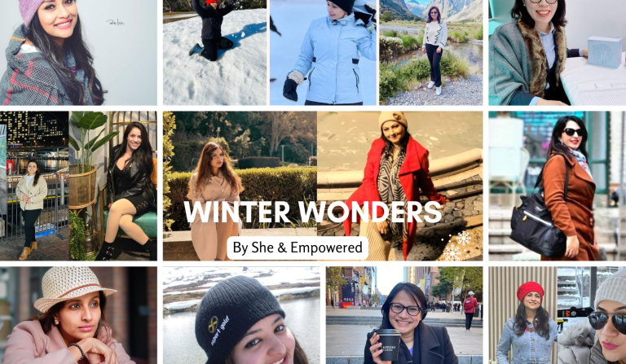Click the WINTER WONDERS title text
This screenshot has width=626, height=364.
(x=313, y=213)
